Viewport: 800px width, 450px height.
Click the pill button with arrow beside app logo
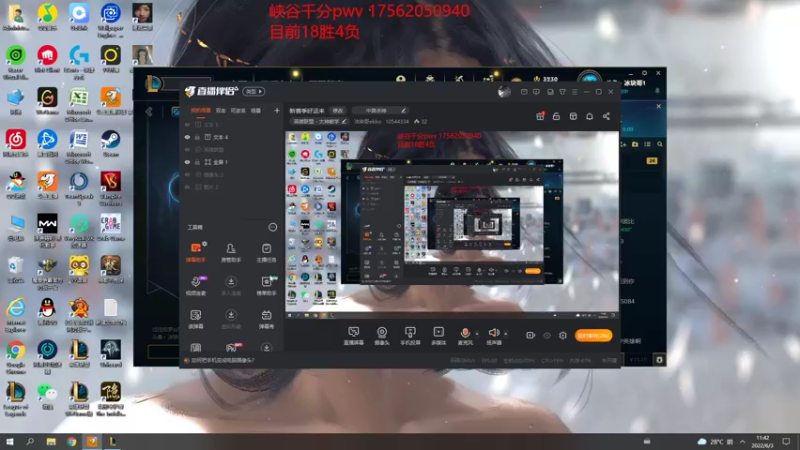coord(254,91)
